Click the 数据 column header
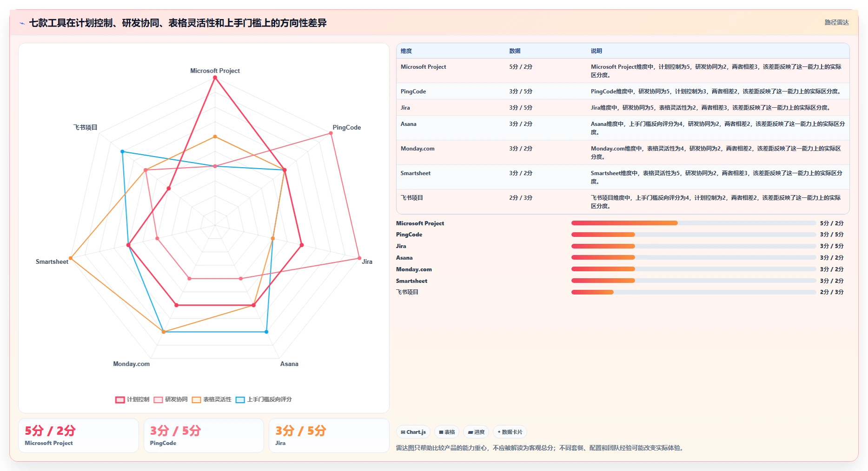The image size is (868, 471). (x=515, y=51)
